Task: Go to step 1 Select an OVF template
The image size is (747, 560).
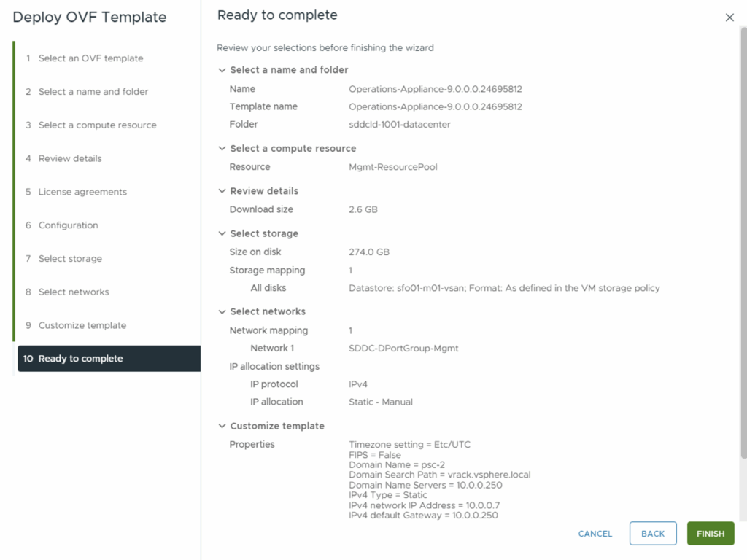Action: [90, 58]
